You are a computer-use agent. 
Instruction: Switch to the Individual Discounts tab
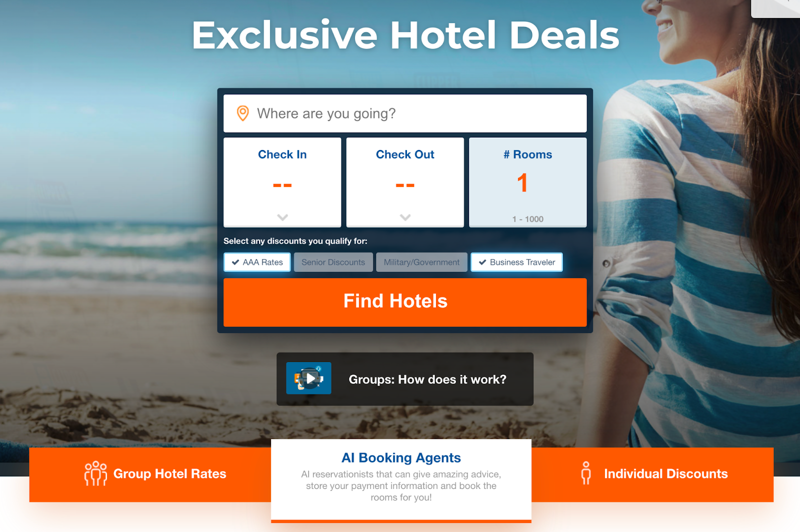coord(652,474)
